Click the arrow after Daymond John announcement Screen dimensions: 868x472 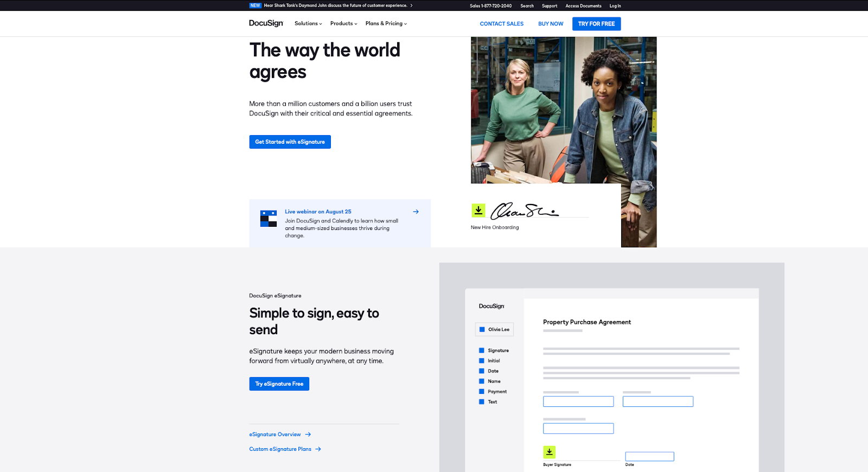click(x=411, y=5)
